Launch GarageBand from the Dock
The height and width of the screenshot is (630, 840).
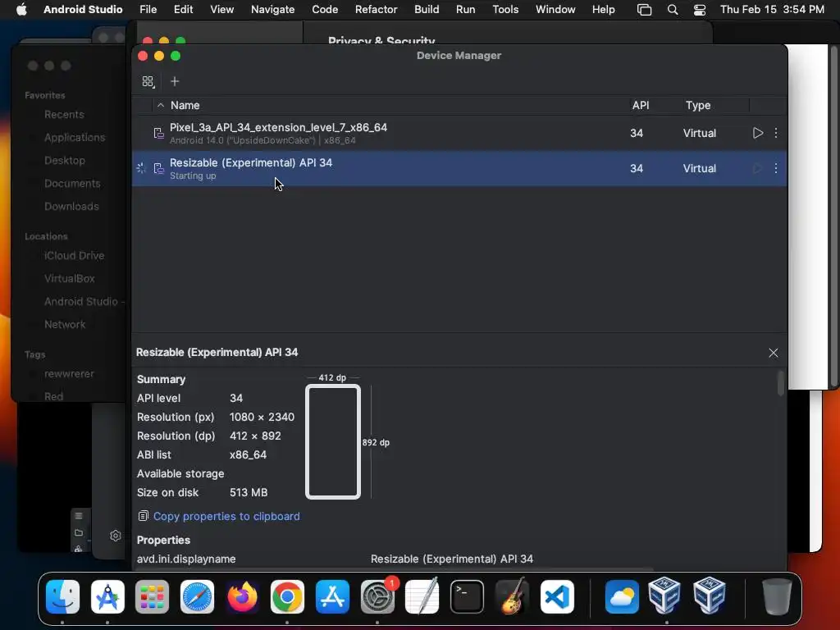tap(512, 596)
